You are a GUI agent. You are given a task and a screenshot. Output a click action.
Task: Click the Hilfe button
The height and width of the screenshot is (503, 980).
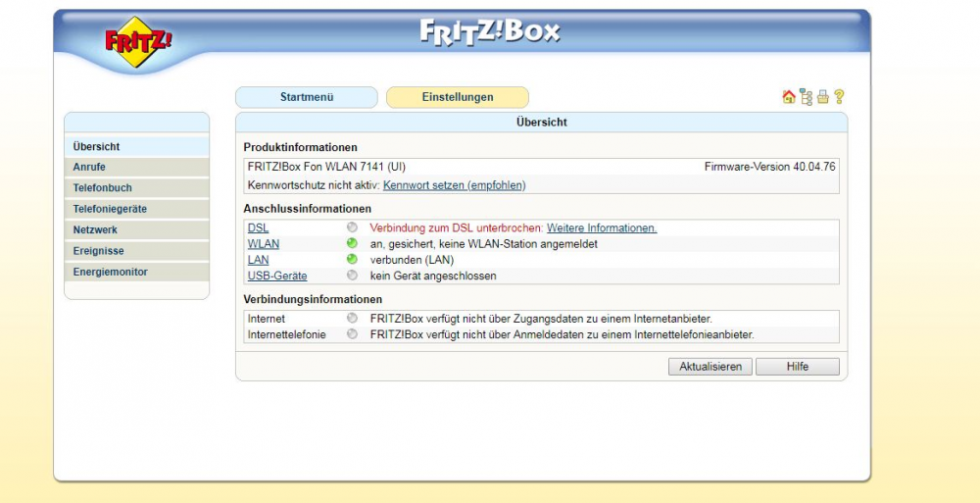pyautogui.click(x=797, y=367)
